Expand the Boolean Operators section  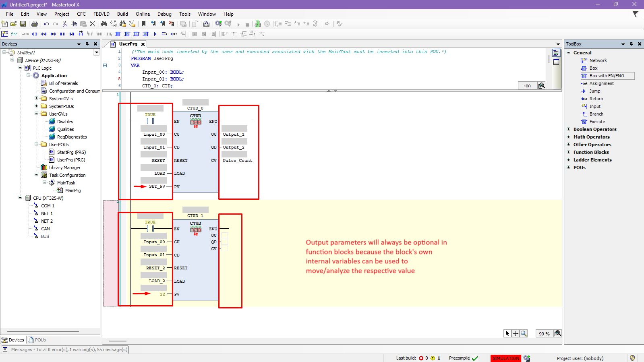(x=569, y=129)
